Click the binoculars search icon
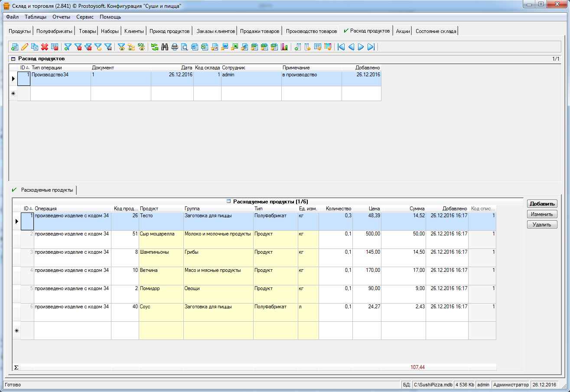 pos(164,47)
